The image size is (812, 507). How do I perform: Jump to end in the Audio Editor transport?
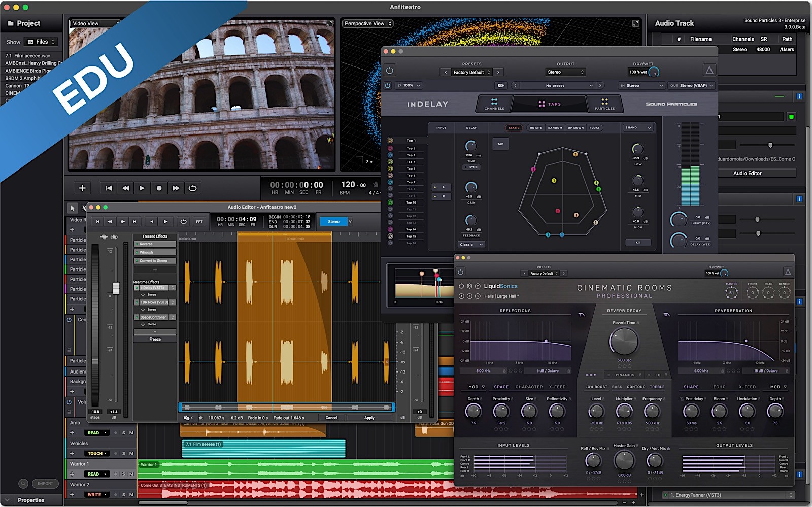coord(134,221)
